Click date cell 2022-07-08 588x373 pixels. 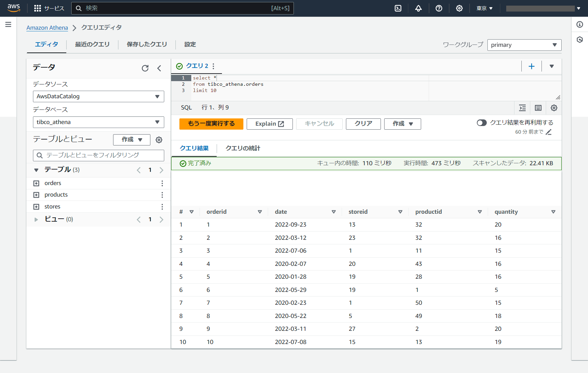291,342
